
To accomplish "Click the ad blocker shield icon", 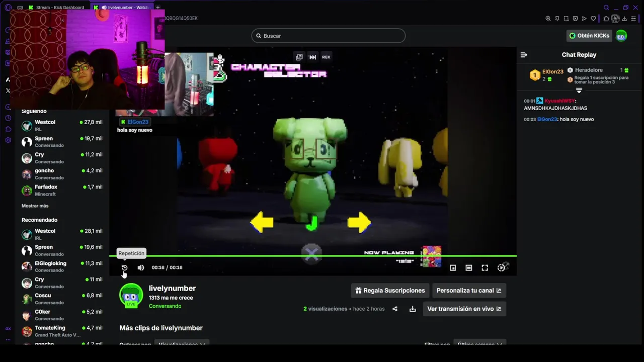I will (x=575, y=19).
